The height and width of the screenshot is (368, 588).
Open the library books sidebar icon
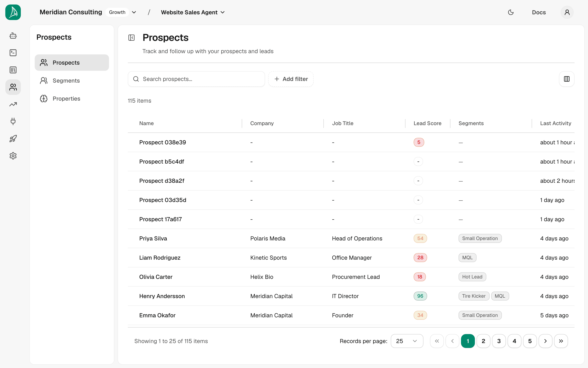click(13, 70)
